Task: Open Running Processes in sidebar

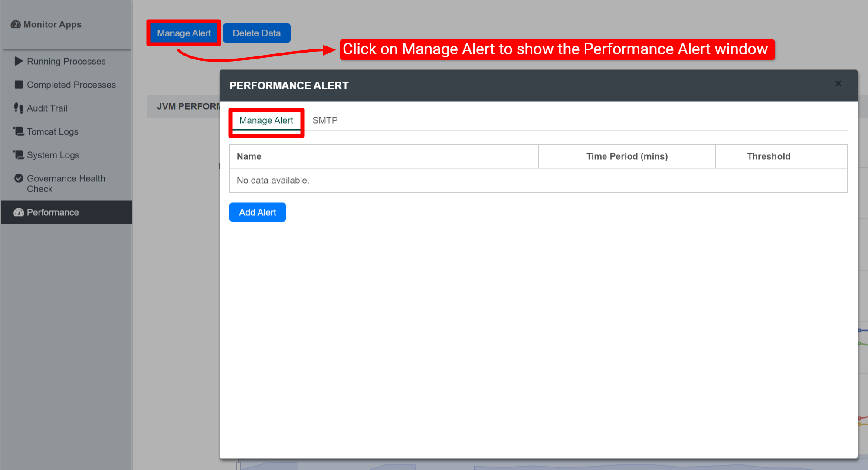Action: (66, 61)
